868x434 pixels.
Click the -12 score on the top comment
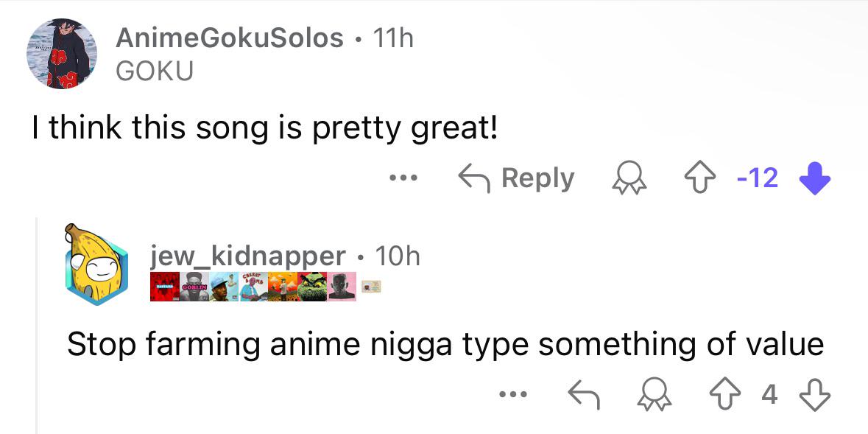757,179
